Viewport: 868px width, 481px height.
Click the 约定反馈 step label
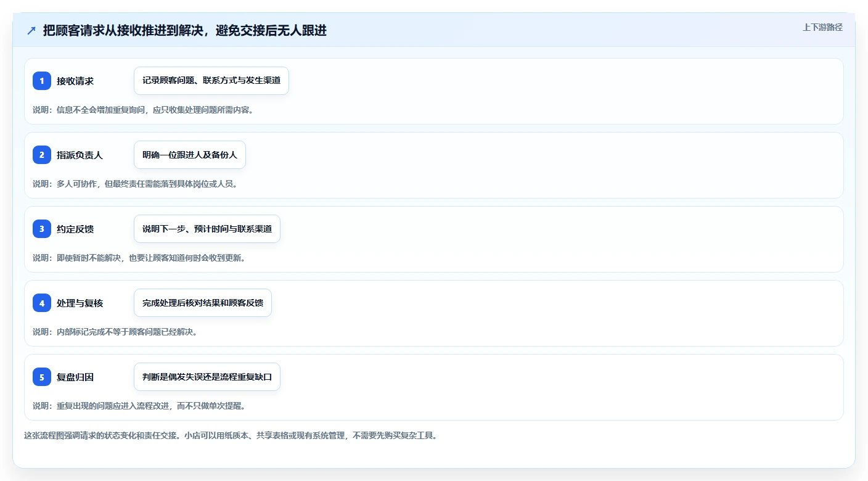click(x=75, y=229)
